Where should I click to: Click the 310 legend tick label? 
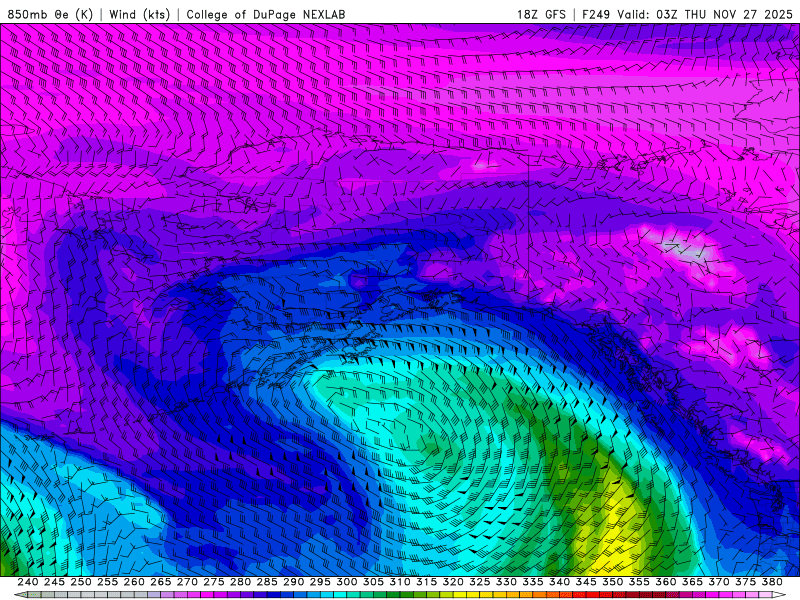[399, 582]
